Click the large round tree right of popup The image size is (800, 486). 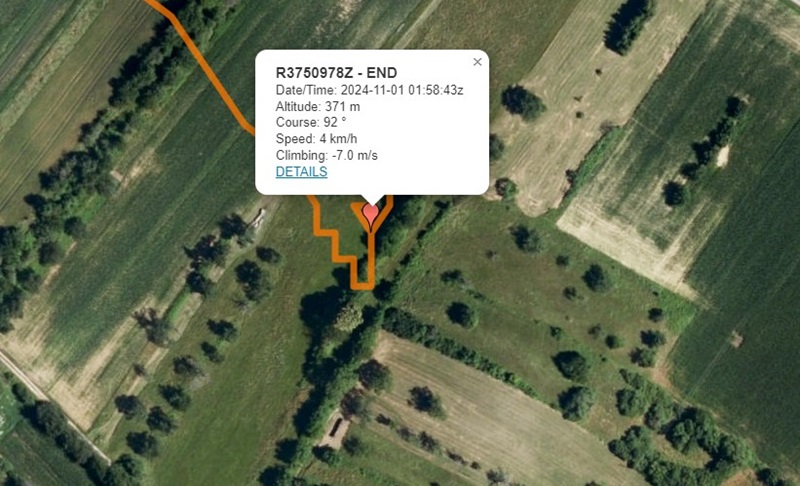(x=522, y=103)
